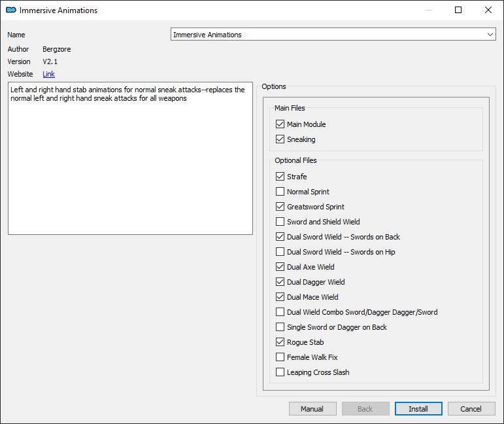Toggle Greatsword Sprint checkbox

pos(280,207)
